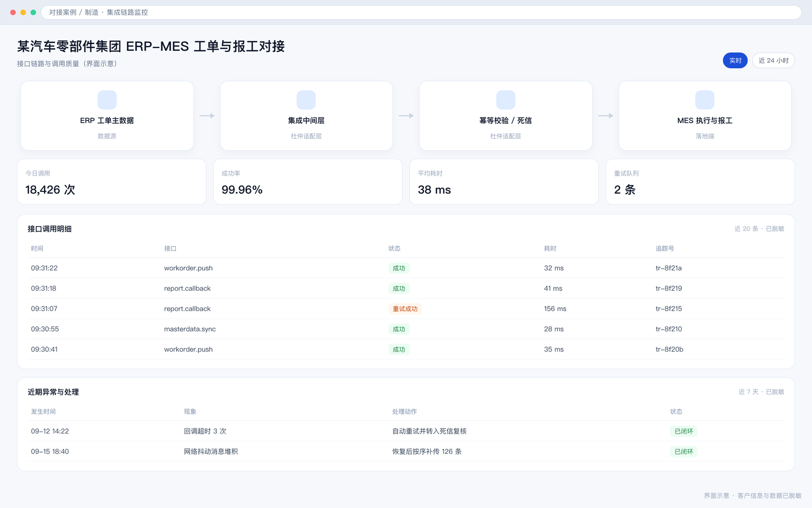Click workorder.push in the 09:31:22 row
812x508 pixels.
coord(188,268)
